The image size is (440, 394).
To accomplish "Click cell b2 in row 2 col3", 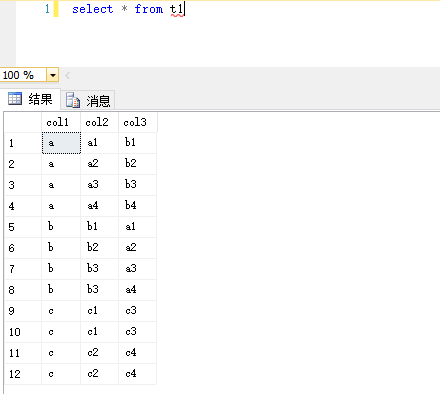I will click(x=138, y=164).
